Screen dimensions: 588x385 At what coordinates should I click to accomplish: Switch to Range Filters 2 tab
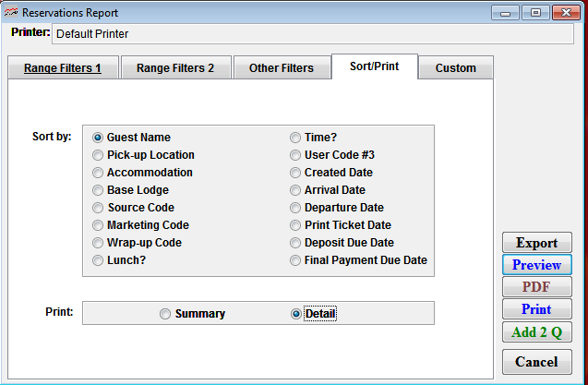[x=175, y=68]
